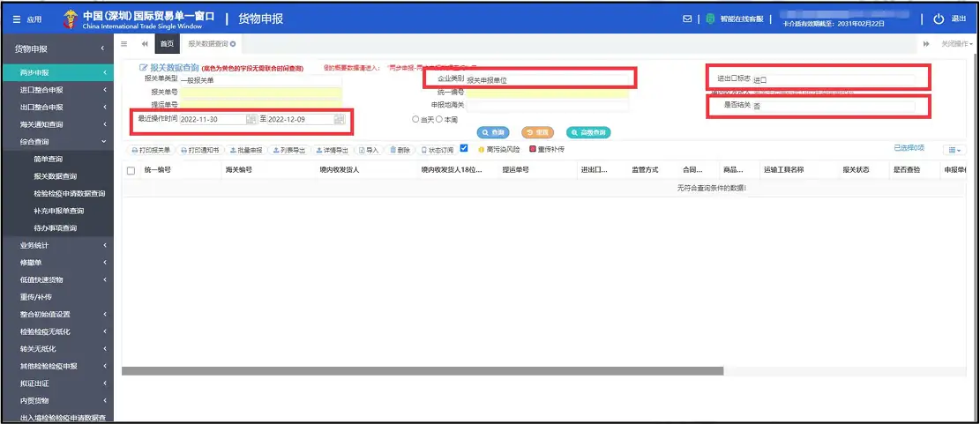This screenshot has height=424, width=980.
Task: Expand the 修撤单 menu
Action: (x=56, y=263)
